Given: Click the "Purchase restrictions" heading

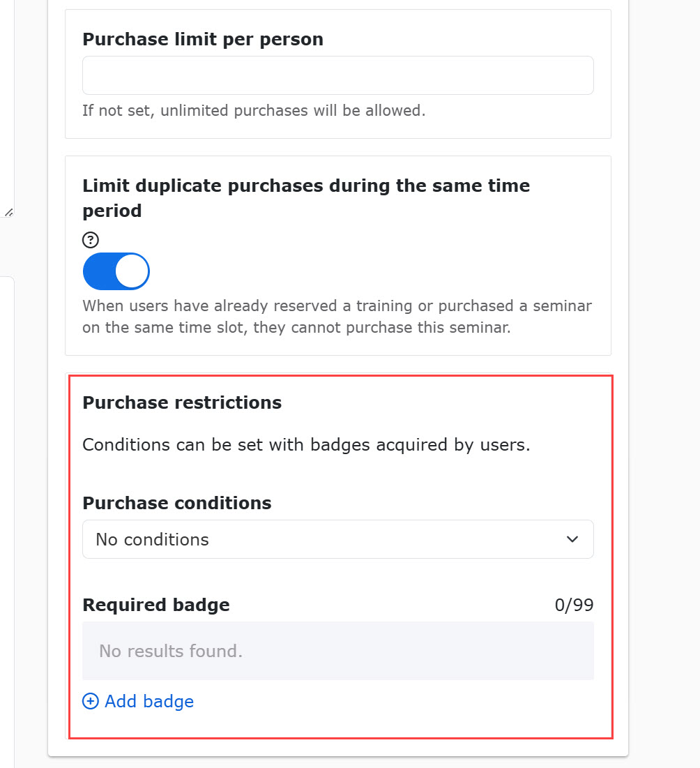Looking at the screenshot, I should click(x=182, y=402).
